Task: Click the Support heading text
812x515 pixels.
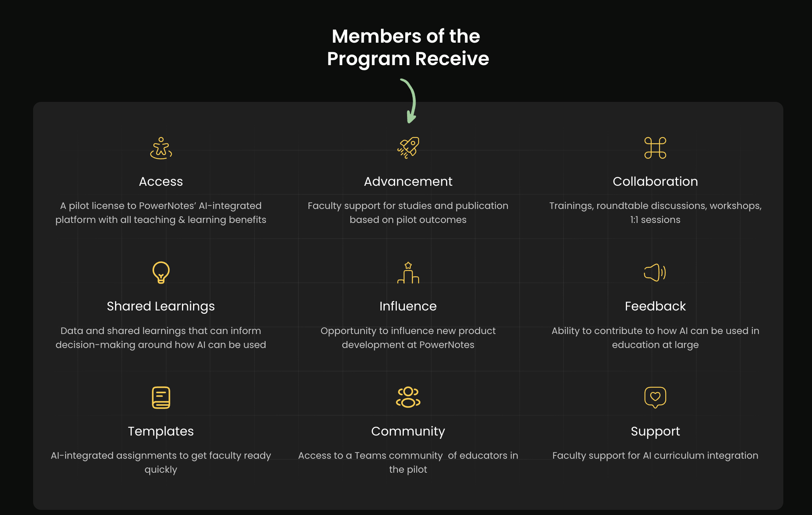Action: point(655,431)
